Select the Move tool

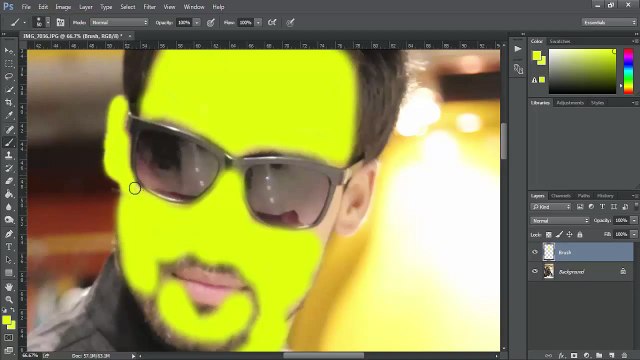(9, 51)
